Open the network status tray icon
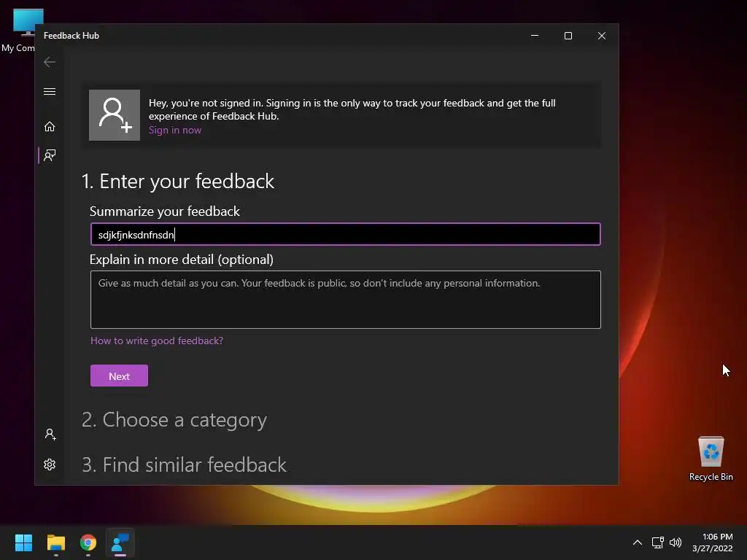 point(658,542)
